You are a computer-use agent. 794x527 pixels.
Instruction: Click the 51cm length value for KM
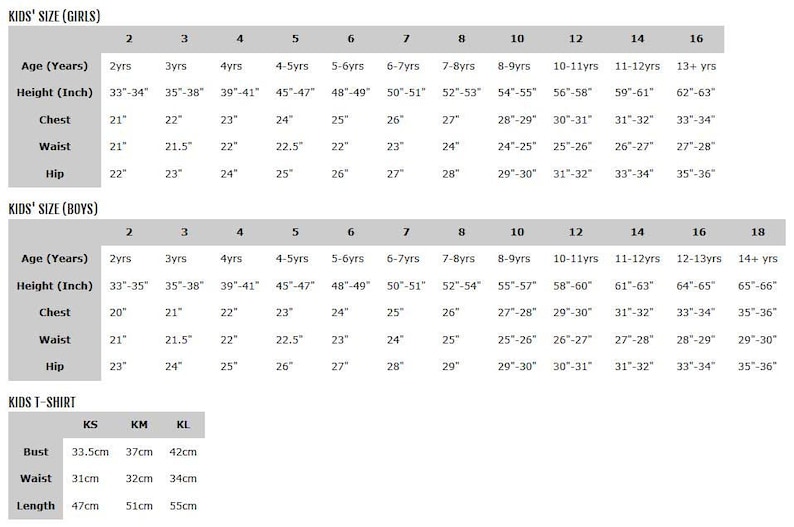139,506
